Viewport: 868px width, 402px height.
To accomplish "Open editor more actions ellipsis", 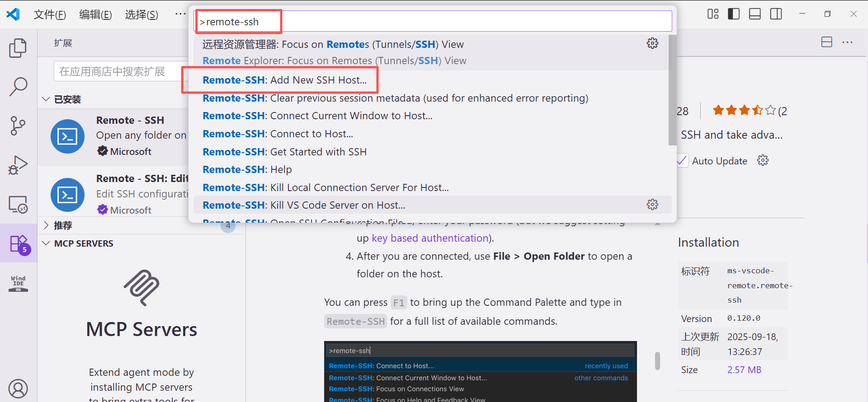I will pyautogui.click(x=848, y=42).
